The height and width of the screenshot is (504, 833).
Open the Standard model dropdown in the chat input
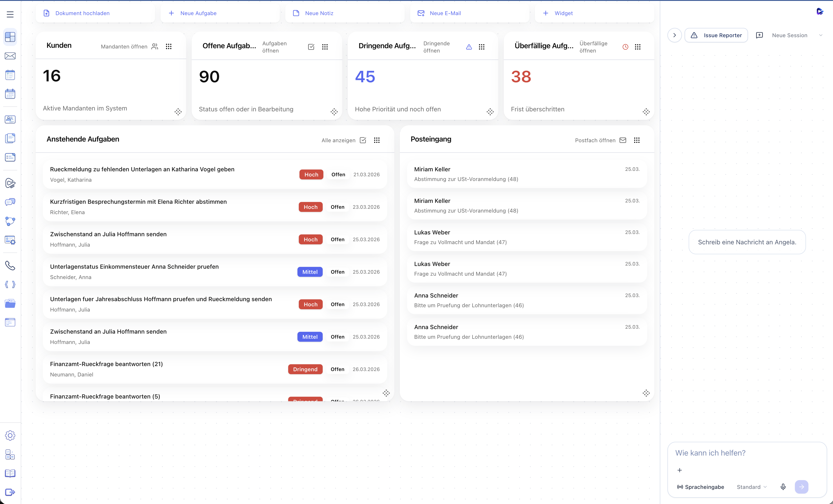coord(751,487)
